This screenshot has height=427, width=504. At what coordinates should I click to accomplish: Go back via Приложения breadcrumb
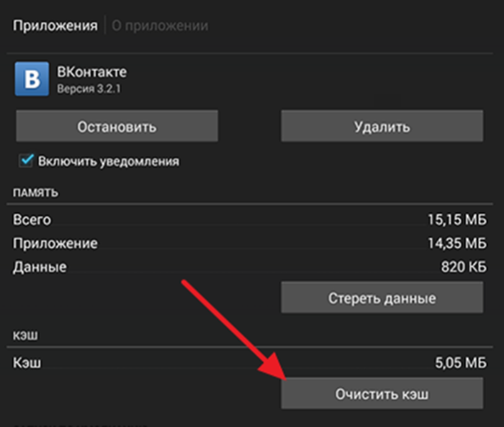pyautogui.click(x=55, y=26)
